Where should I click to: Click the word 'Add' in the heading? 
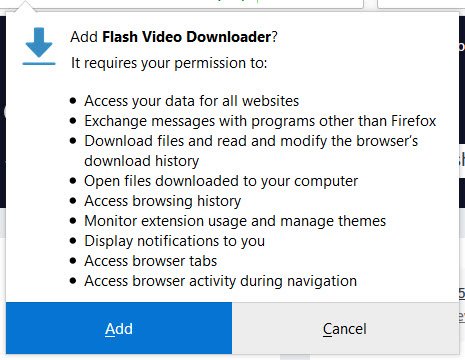tap(84, 37)
